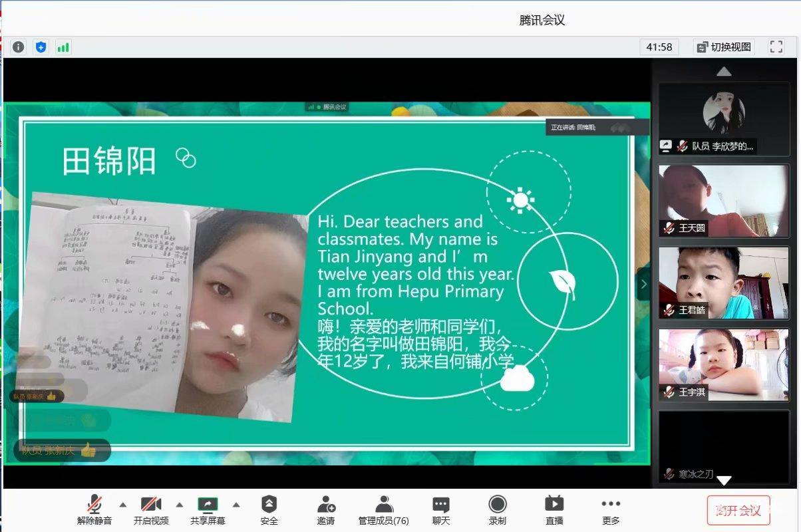
Task: Open the 邀请 invite icon
Action: pos(326,510)
